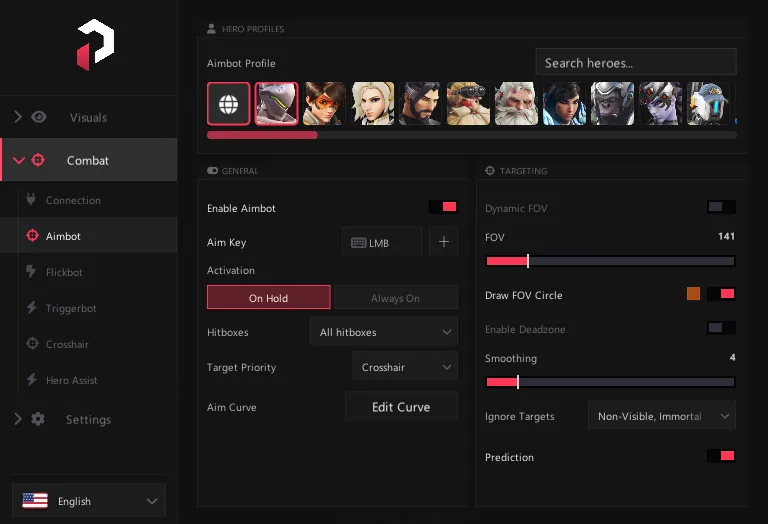Image resolution: width=768 pixels, height=524 pixels.
Task: Add another aim key with plus button
Action: point(444,242)
